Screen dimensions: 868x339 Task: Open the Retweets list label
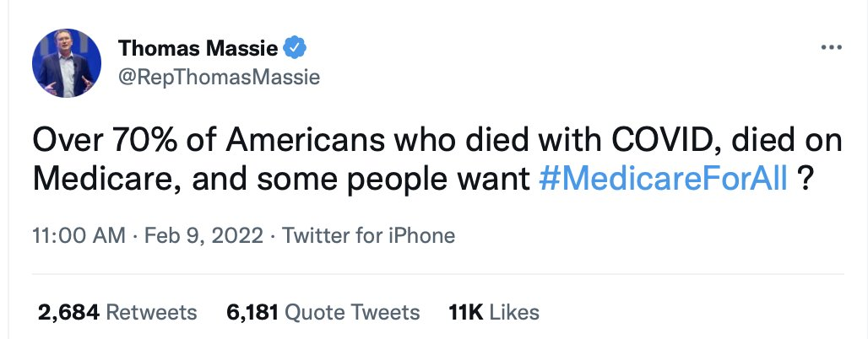[x=153, y=313]
